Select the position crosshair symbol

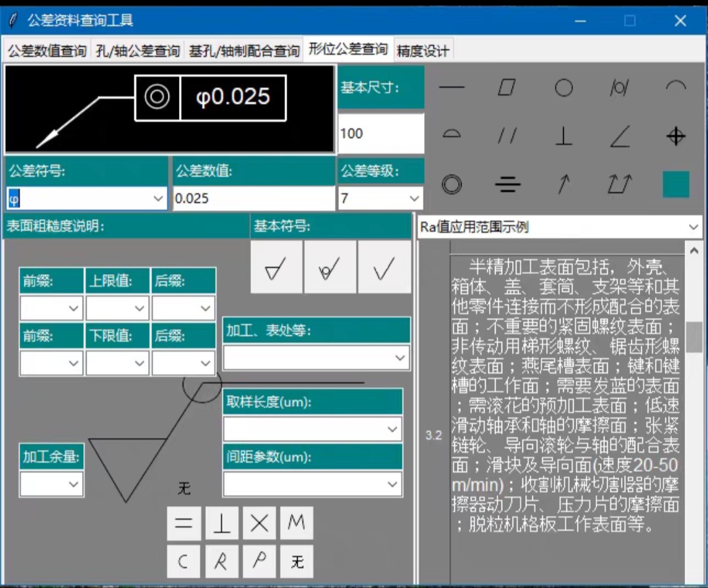[675, 136]
